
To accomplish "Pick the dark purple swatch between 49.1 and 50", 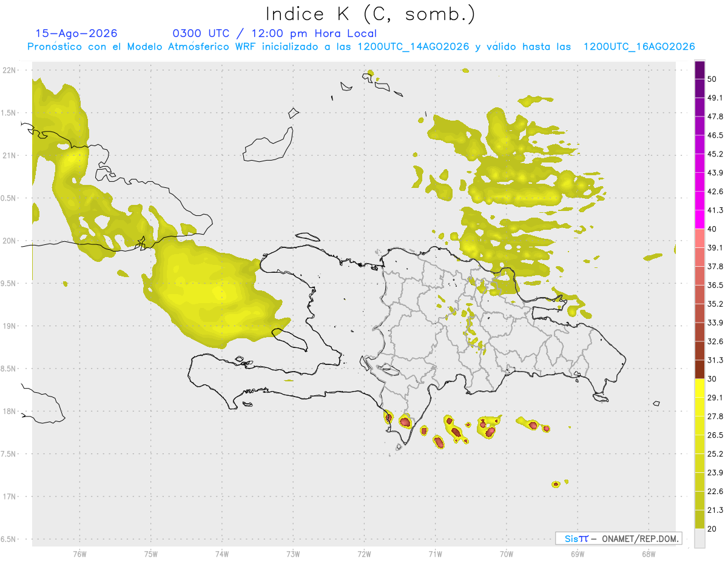I will point(699,89).
